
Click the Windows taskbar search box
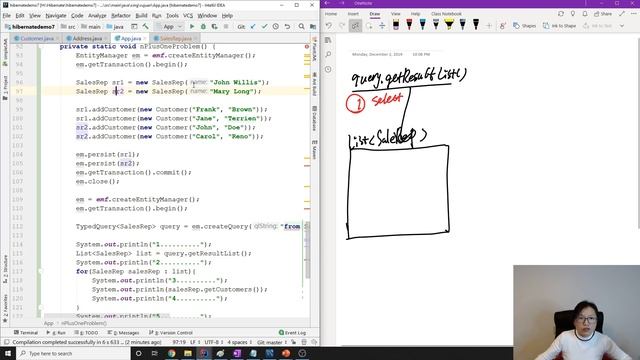coord(73,353)
